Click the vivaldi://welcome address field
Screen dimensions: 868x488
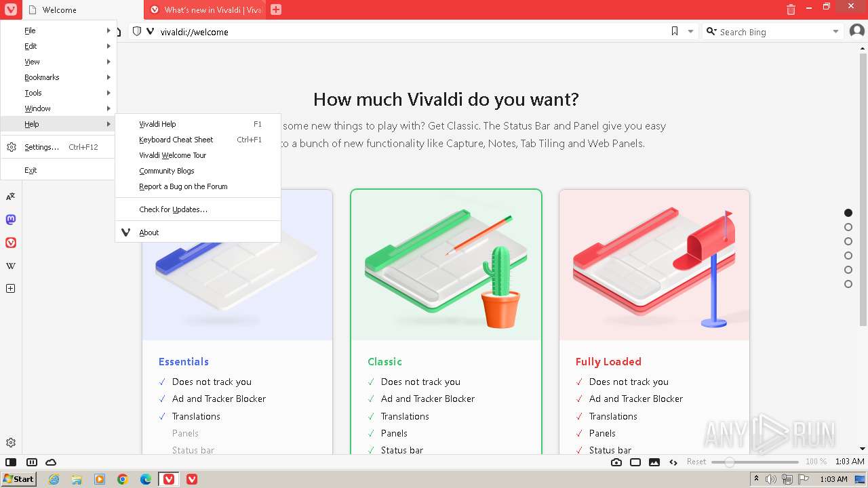point(411,31)
